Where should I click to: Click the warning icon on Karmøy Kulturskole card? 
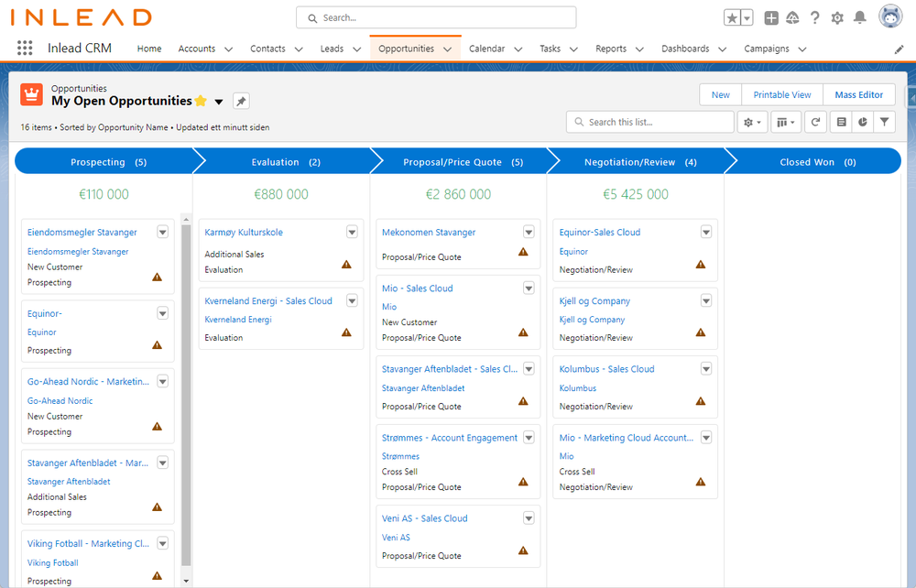point(346,265)
